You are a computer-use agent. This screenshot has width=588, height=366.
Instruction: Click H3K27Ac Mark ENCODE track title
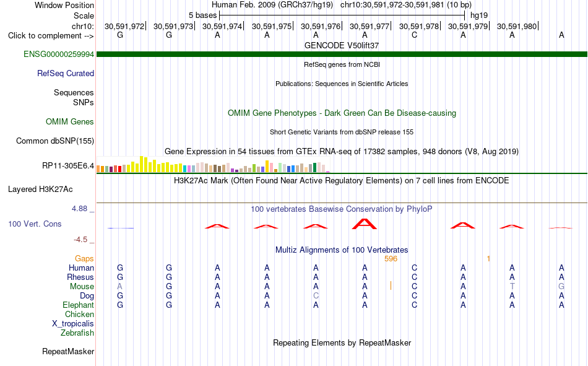[342, 181]
